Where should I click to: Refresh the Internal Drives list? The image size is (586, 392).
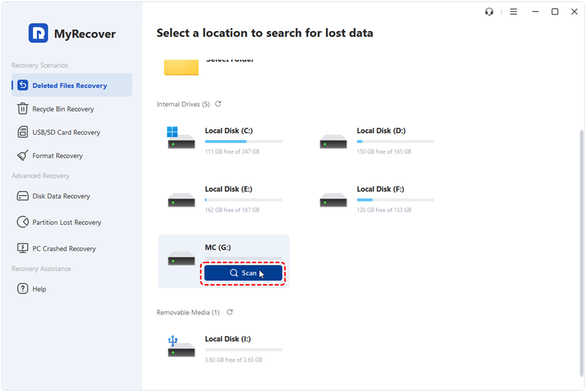coord(218,104)
